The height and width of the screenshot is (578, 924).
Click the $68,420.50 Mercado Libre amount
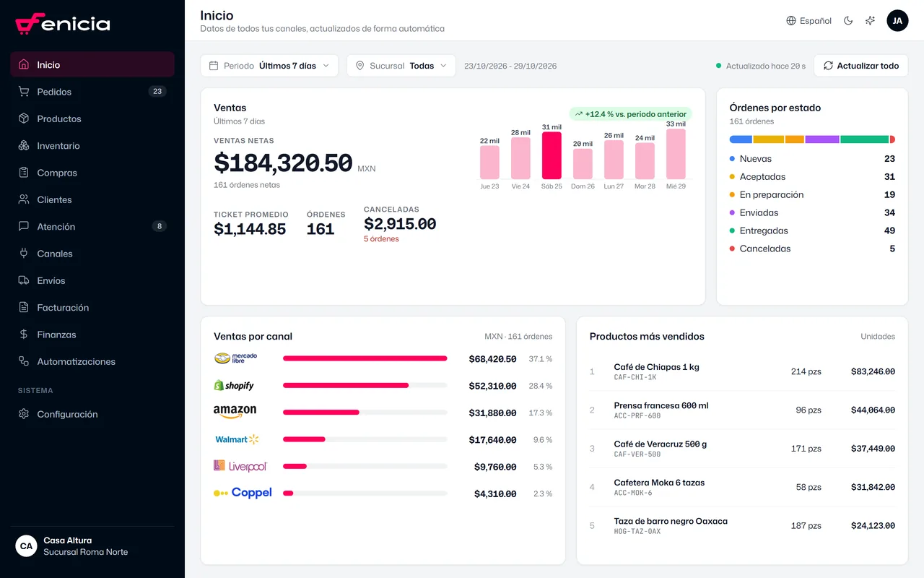click(x=492, y=359)
